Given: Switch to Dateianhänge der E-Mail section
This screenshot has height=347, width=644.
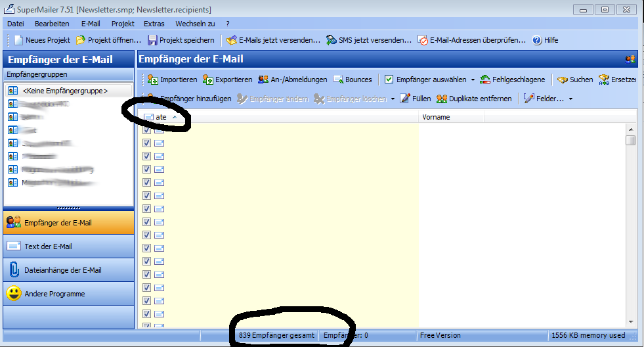Looking at the screenshot, I should tap(68, 270).
